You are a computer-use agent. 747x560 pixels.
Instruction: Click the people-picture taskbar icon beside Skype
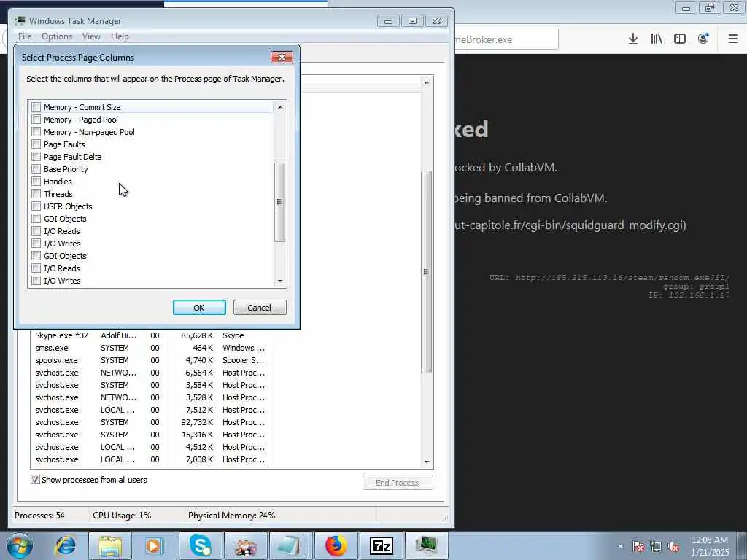(x=245, y=545)
